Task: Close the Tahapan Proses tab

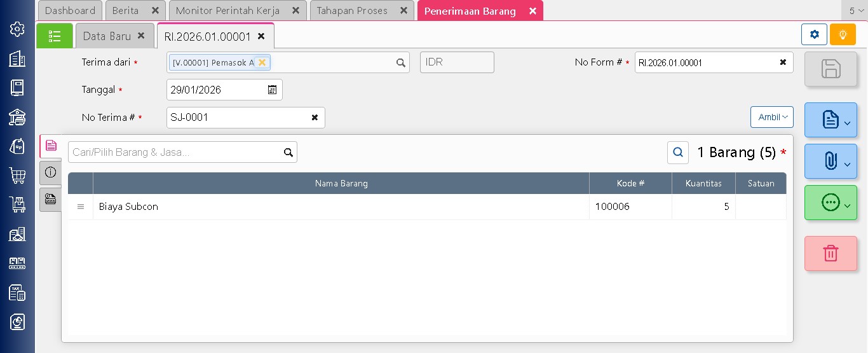Action: 403,11
